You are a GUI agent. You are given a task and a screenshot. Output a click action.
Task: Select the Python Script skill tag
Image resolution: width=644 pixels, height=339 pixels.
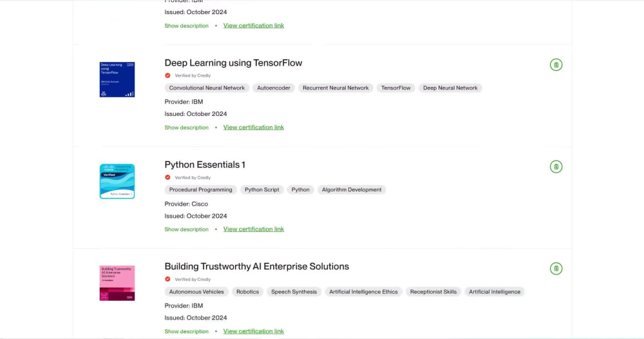[262, 190]
